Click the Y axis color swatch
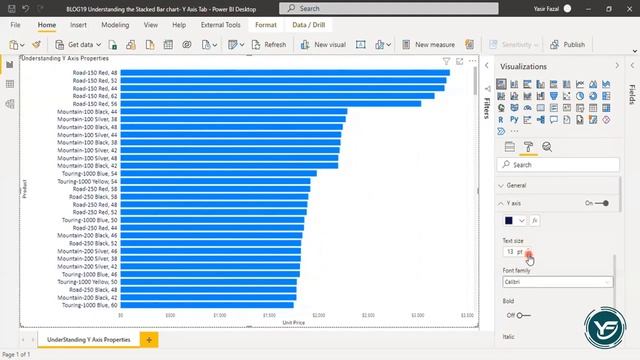Image resolution: width=640 pixels, height=360 pixels. pyautogui.click(x=509, y=221)
